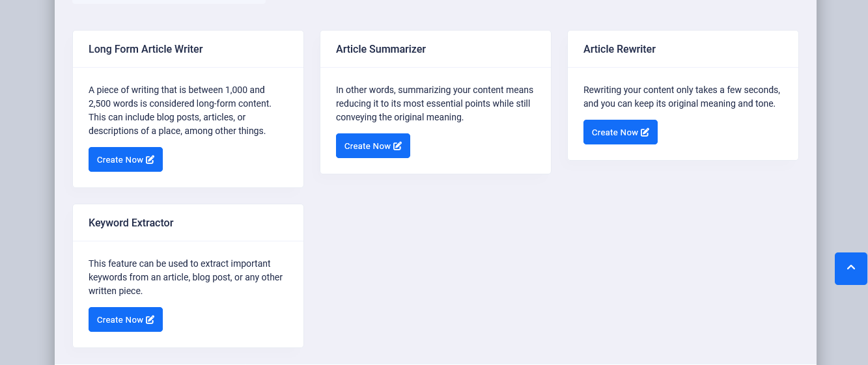Click the rewriting description paragraph
868x365 pixels.
click(681, 96)
